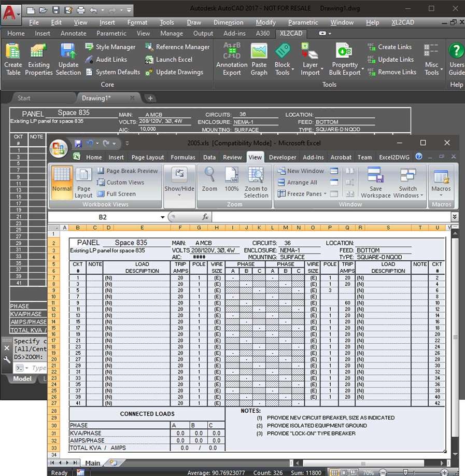465x476 pixels.
Task: Open the Parametric menu in AutoCAD
Action: point(303,23)
